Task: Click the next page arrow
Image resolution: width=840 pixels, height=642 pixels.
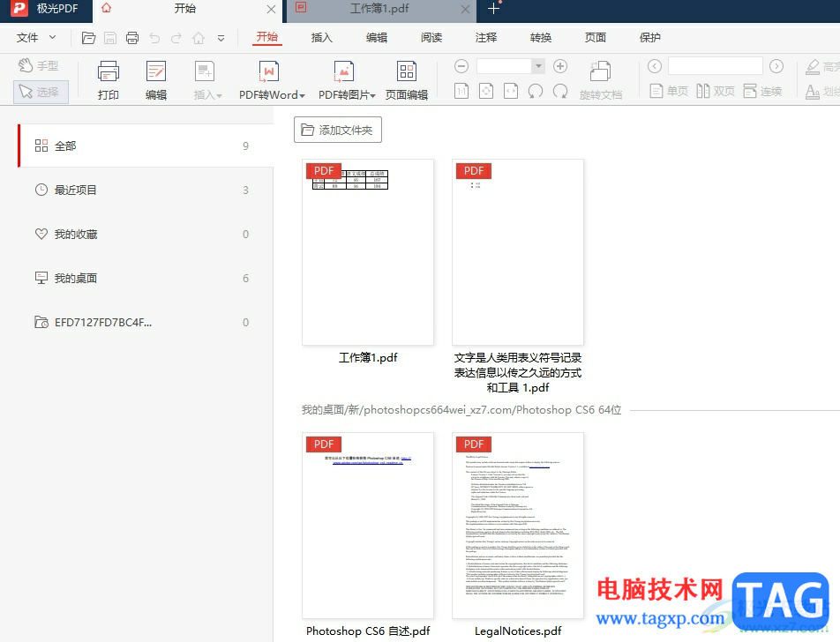Action: 776,66
